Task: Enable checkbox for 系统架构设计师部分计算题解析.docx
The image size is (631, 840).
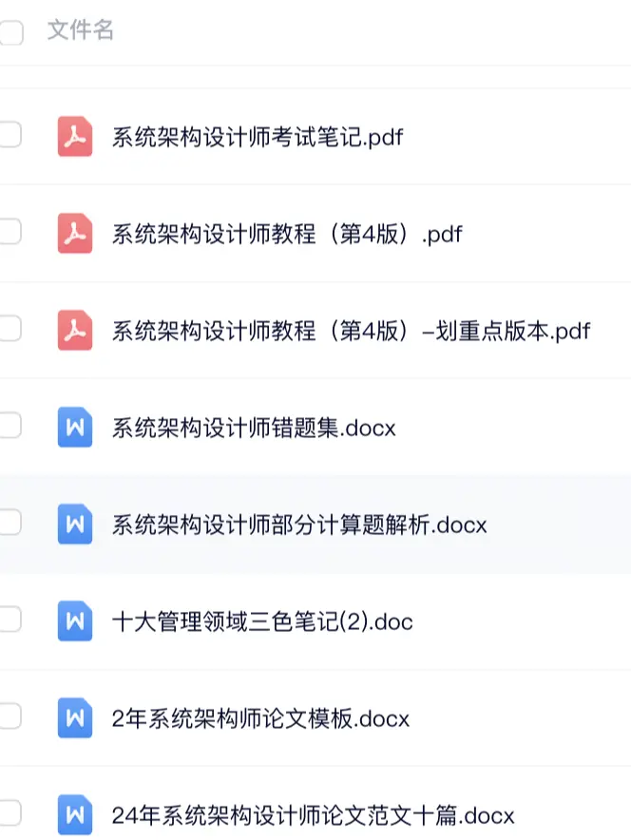Action: (x=10, y=524)
